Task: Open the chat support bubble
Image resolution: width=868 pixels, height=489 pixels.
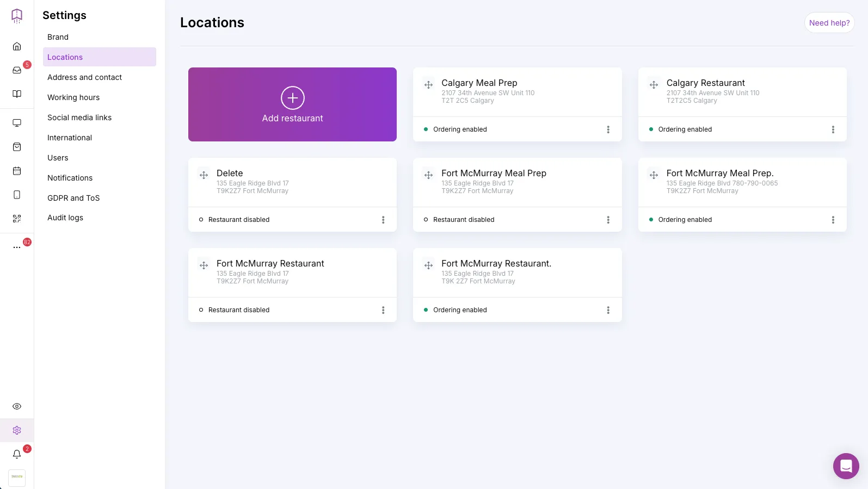Action: tap(846, 466)
